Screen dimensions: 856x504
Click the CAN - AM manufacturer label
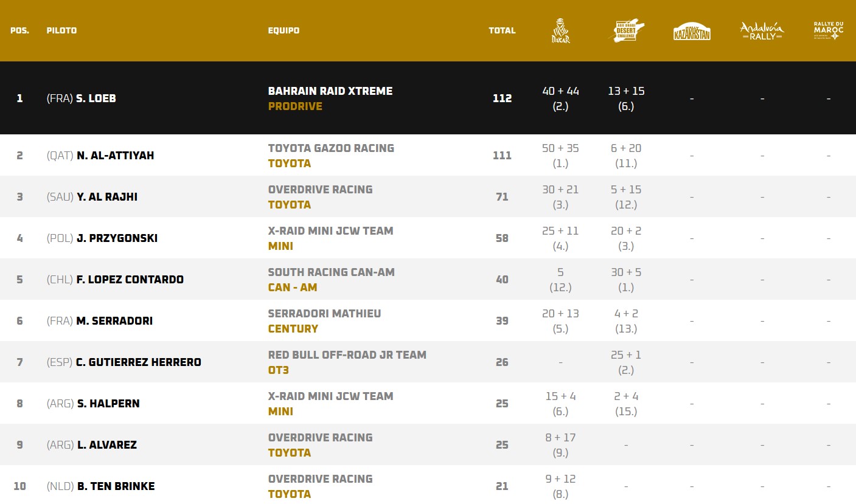point(293,288)
